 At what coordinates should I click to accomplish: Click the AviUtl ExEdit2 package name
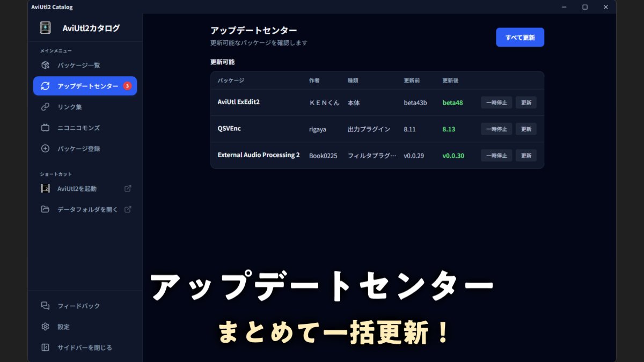click(x=238, y=102)
